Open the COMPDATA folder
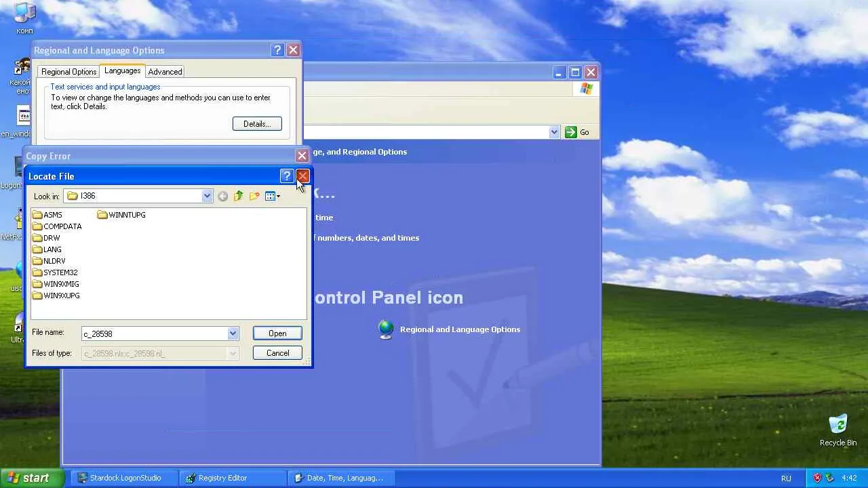 click(57, 226)
